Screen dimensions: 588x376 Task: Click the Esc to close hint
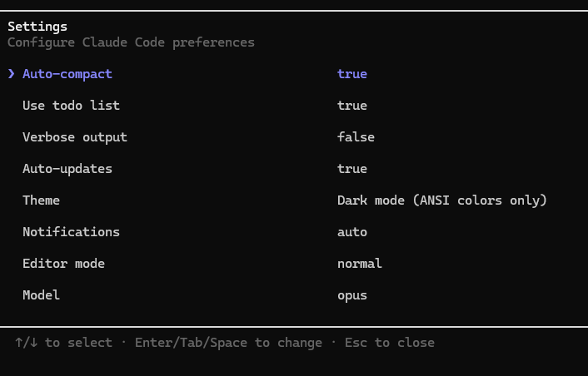click(x=390, y=343)
